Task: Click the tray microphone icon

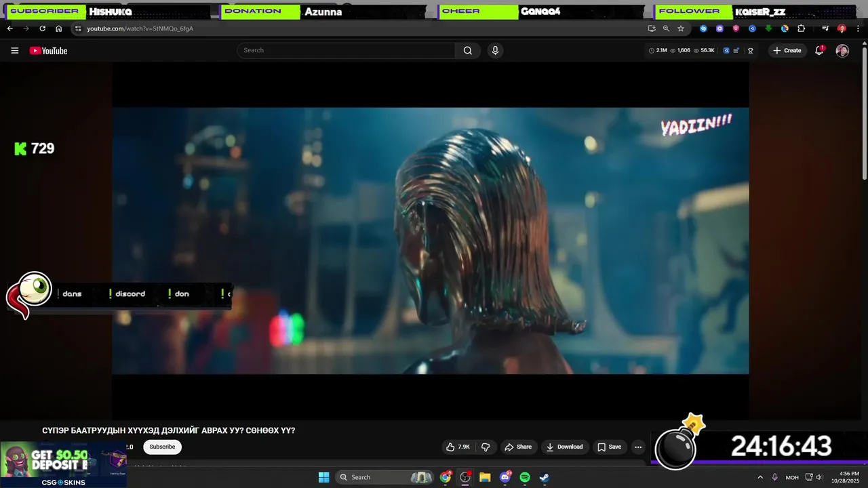Action: coord(774,477)
